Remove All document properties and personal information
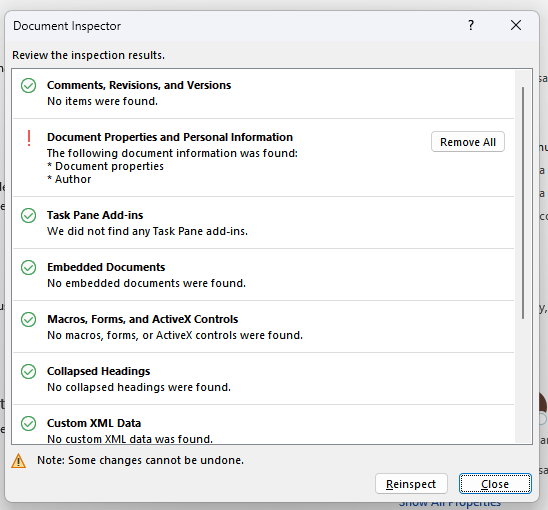The image size is (548, 510). [x=468, y=142]
